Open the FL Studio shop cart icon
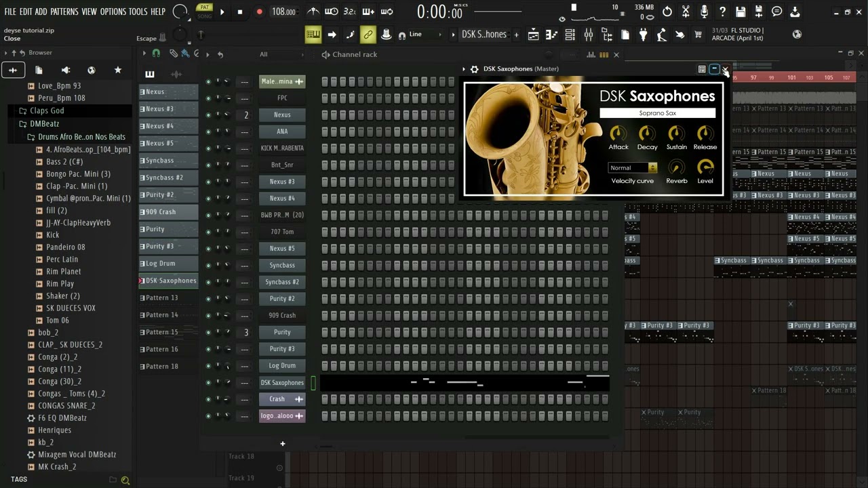This screenshot has width=868, height=488. coord(698,35)
